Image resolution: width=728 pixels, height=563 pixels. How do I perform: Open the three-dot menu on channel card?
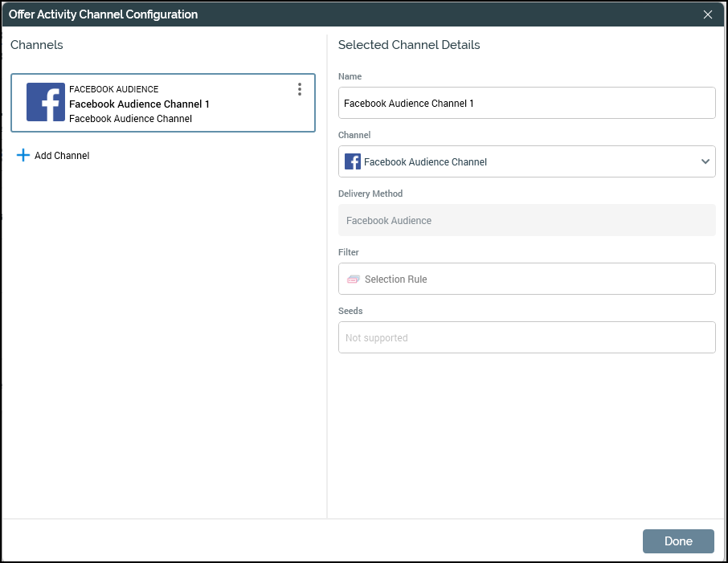click(x=300, y=89)
